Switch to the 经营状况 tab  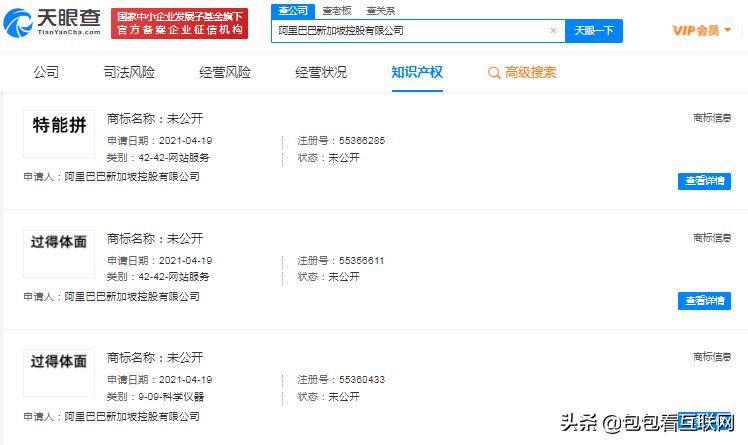coord(321,72)
